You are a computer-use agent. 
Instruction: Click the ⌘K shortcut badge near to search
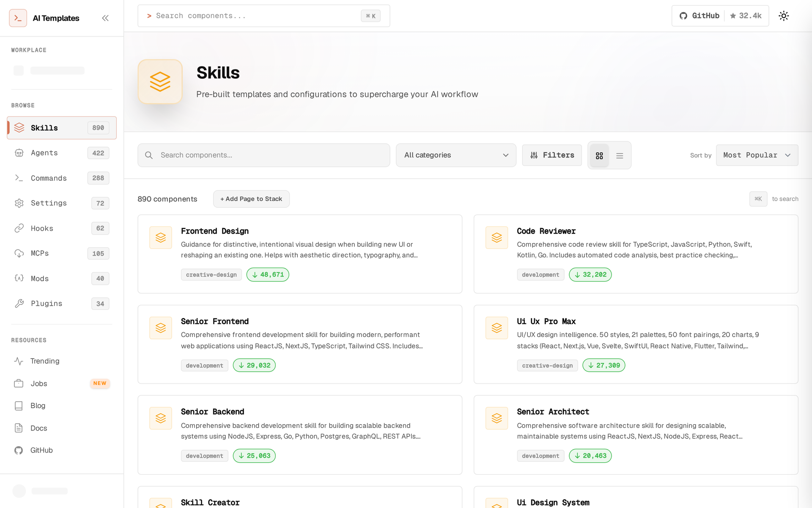[x=758, y=199]
